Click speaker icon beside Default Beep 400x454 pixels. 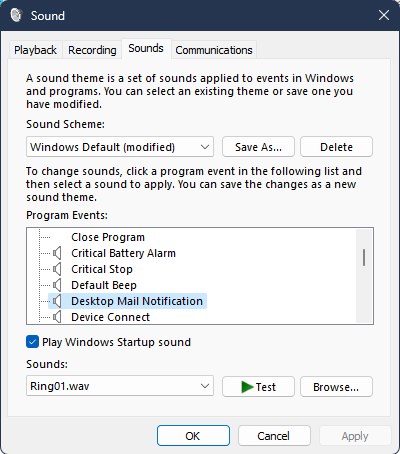[x=57, y=285]
